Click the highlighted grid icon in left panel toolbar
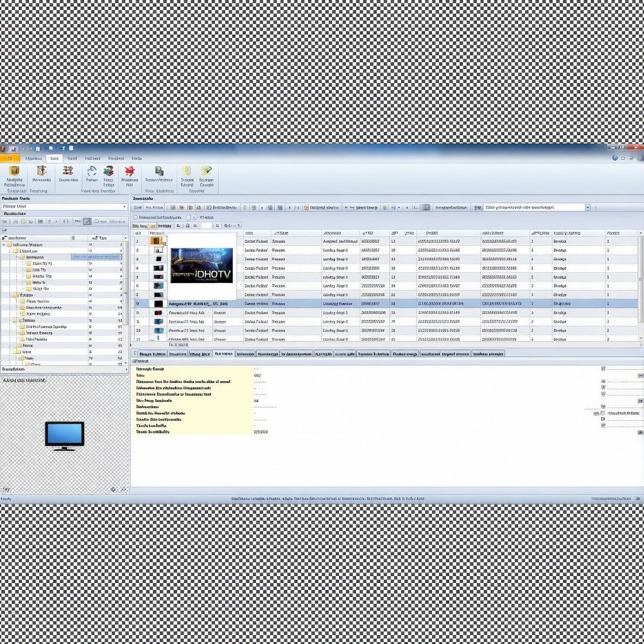Viewport: 644px width, 644px height. tap(87, 221)
